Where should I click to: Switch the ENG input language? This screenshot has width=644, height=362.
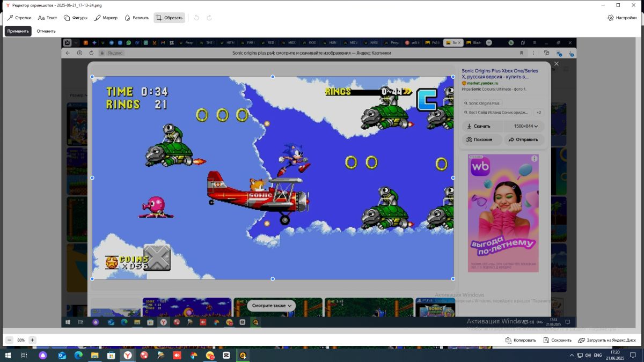tap(598, 356)
